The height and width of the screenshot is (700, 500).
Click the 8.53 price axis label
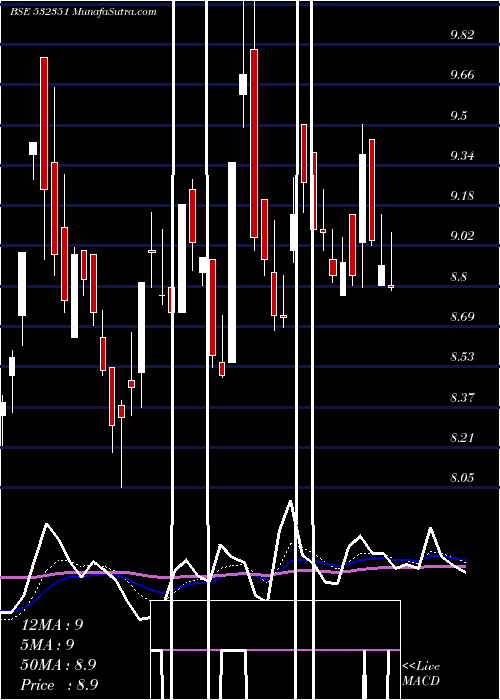[x=462, y=357]
